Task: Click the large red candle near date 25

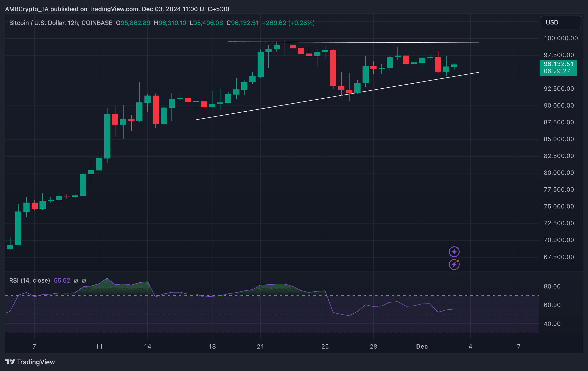Action: click(333, 68)
